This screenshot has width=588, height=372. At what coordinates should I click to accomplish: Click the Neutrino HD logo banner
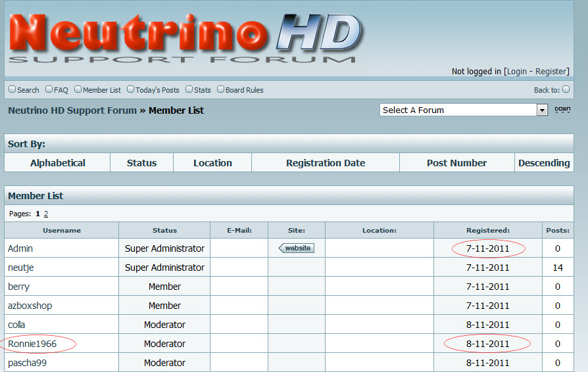(185, 38)
